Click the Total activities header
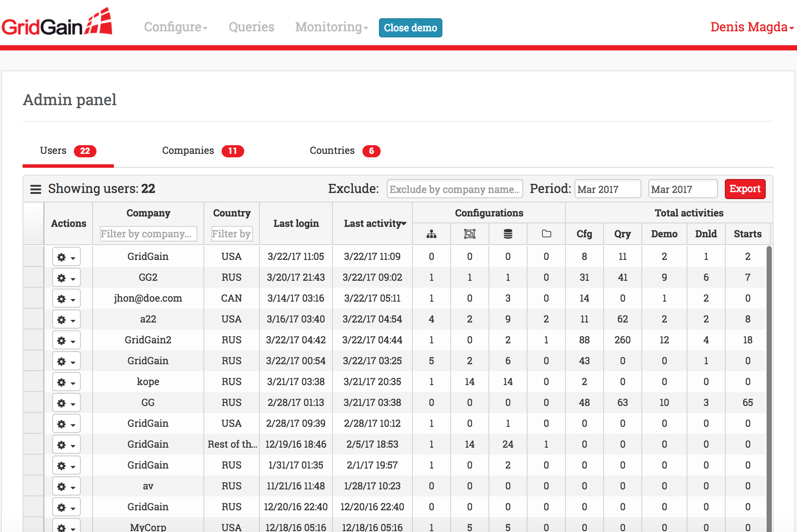This screenshot has height=532, width=797. 689,213
